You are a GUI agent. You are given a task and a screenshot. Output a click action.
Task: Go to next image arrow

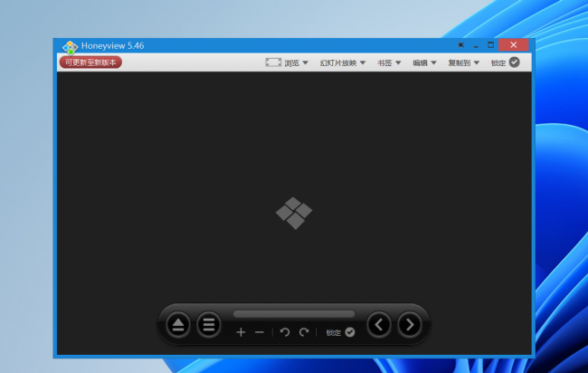pyautogui.click(x=410, y=325)
